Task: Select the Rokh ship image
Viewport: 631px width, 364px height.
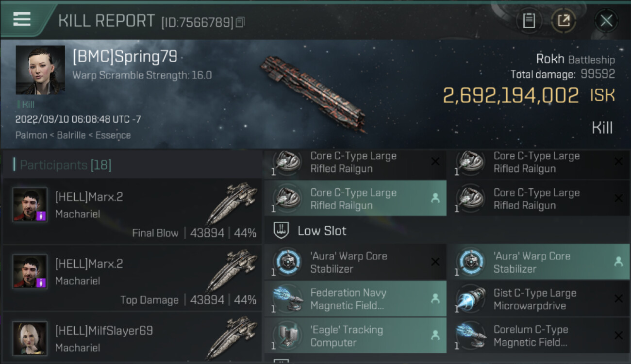Action: point(313,92)
